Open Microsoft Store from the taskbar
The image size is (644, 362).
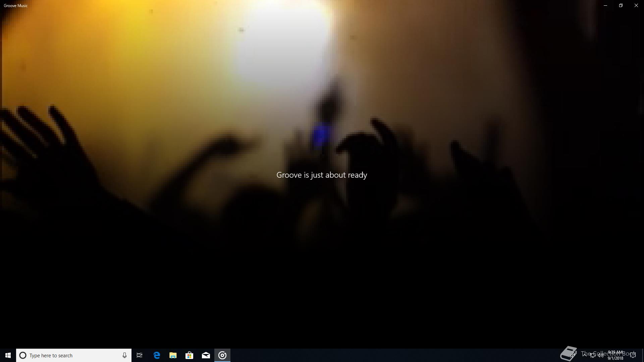point(190,355)
